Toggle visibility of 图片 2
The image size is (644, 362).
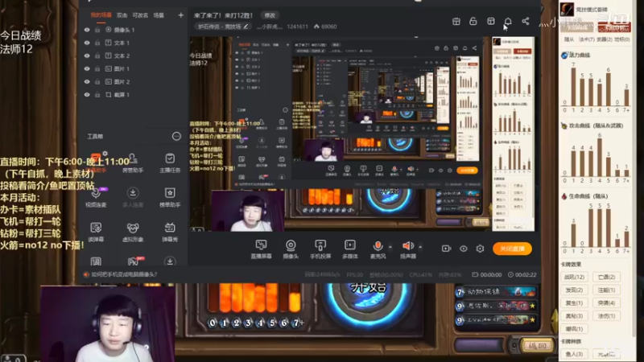tap(87, 82)
